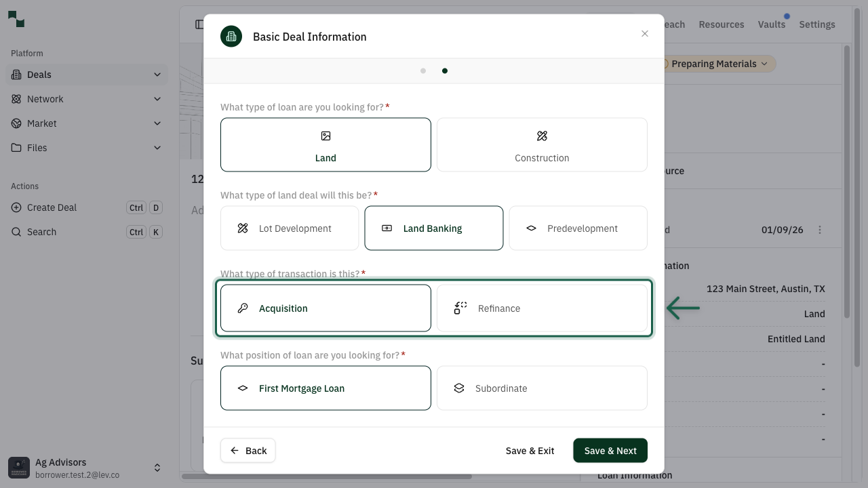Collapse the Deals section in the sidebar
This screenshot has height=488, width=868.
coord(157,74)
